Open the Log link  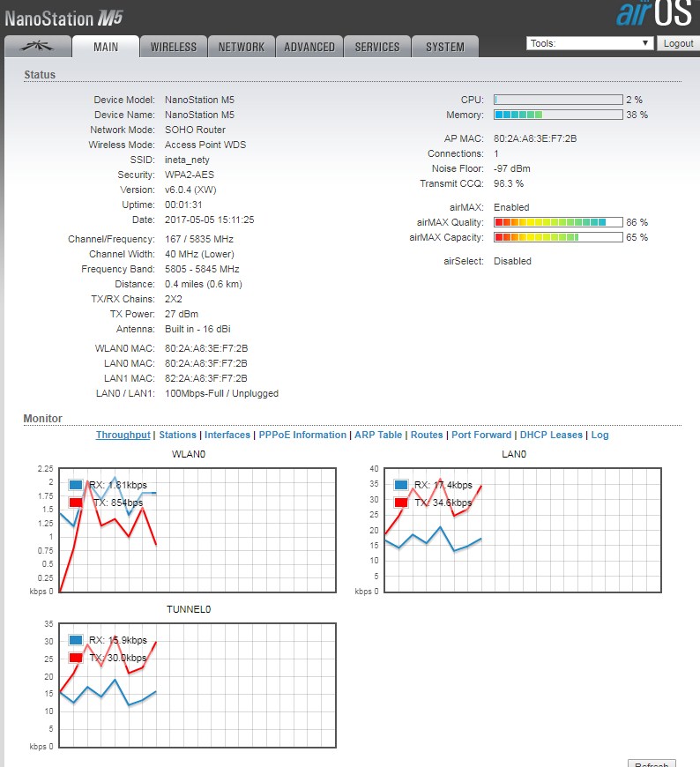[599, 435]
